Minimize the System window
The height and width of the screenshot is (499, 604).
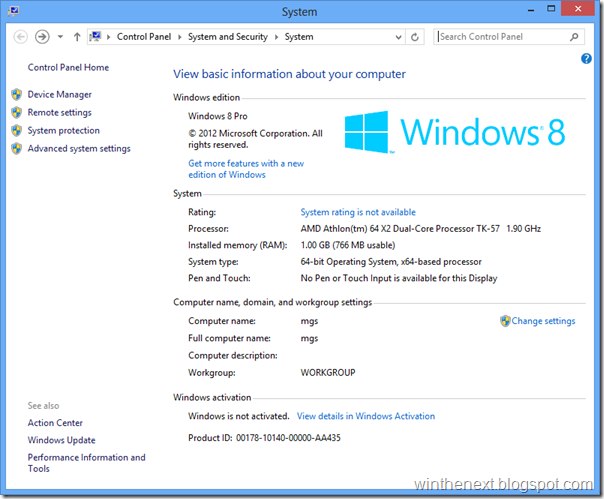tap(531, 9)
